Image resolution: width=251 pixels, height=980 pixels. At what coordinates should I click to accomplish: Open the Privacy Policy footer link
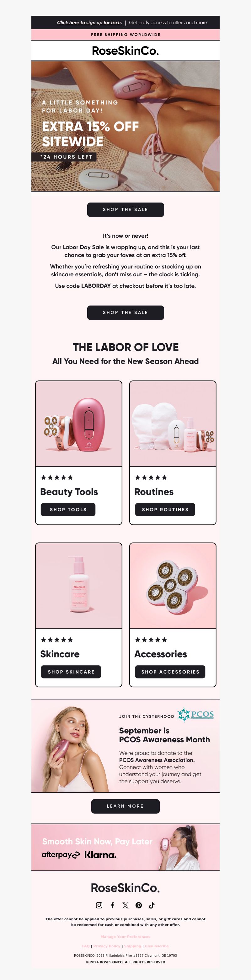click(106, 946)
